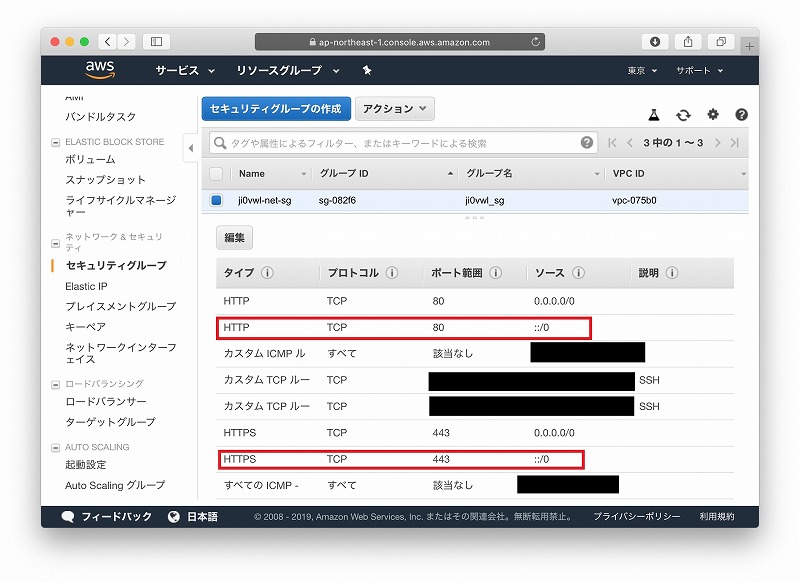
Task: Open the リソースグループ menu
Action: [288, 71]
